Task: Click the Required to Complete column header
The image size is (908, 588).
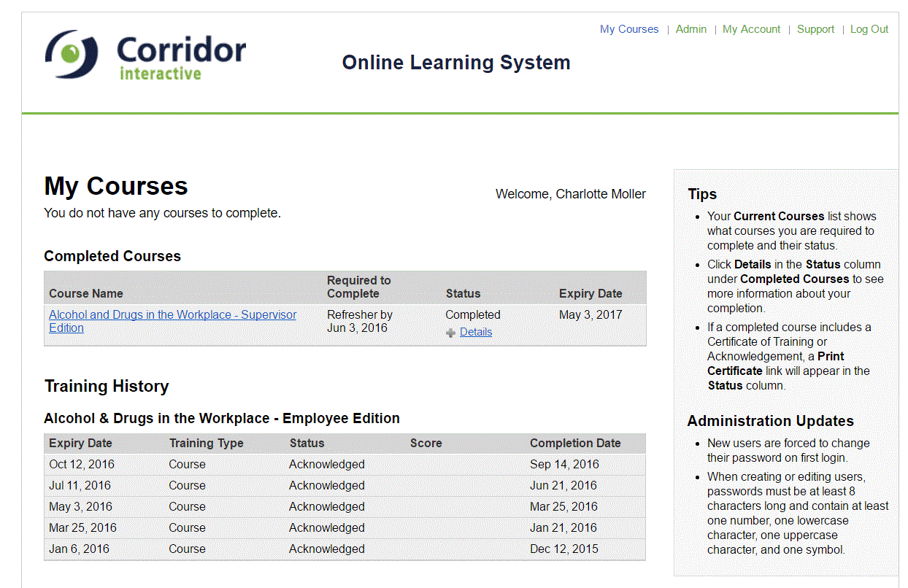Action: point(359,287)
